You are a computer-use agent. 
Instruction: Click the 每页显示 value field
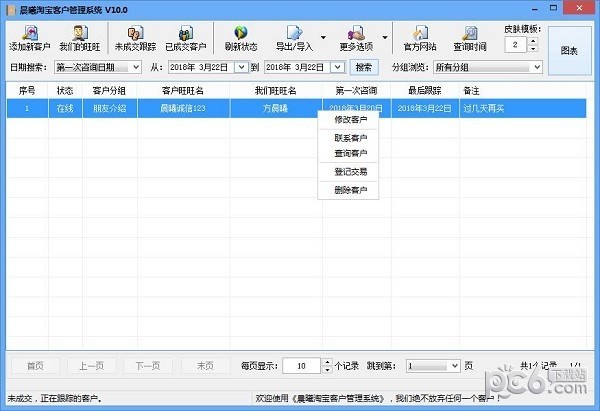[302, 366]
